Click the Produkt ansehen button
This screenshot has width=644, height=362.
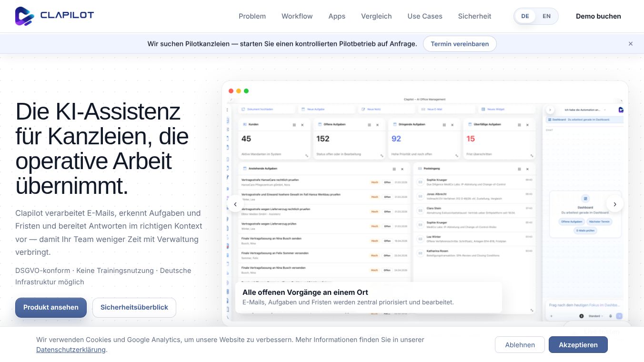click(51, 308)
